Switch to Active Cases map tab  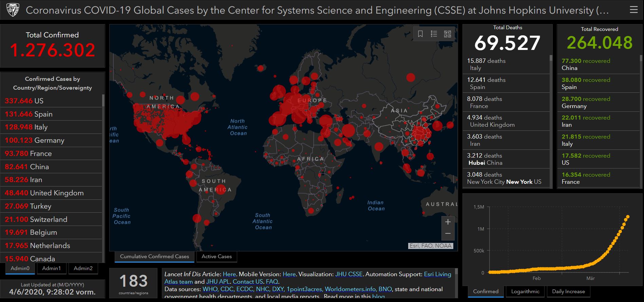pyautogui.click(x=216, y=256)
